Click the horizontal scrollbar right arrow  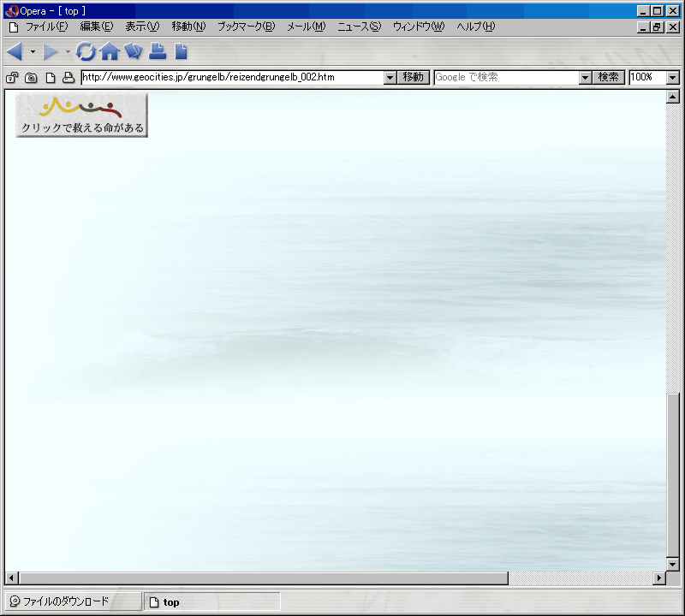point(659,578)
